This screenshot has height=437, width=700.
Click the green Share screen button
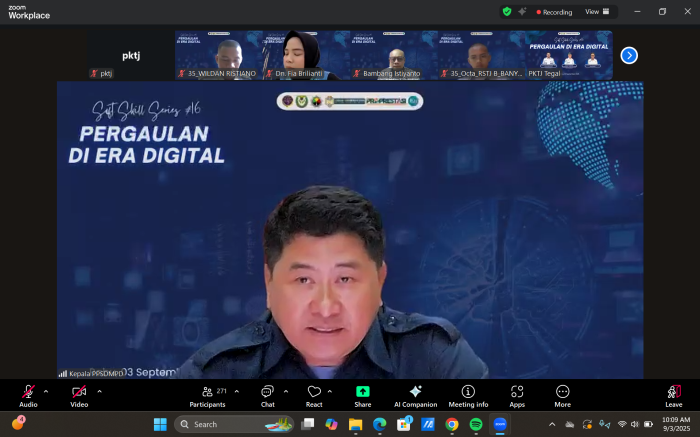pyautogui.click(x=362, y=394)
